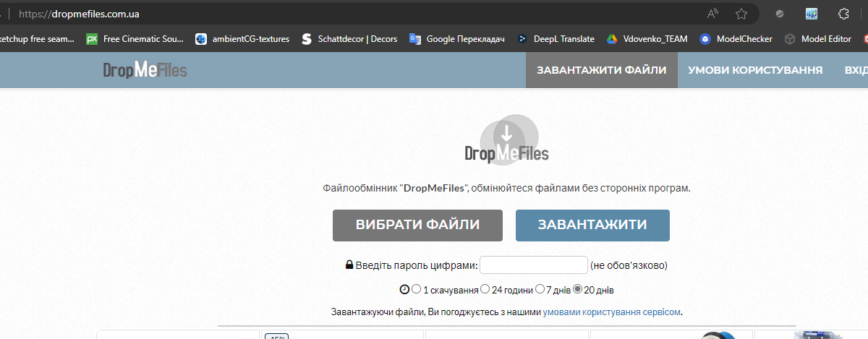Click the favorites star icon in address bar
The width and height of the screenshot is (868, 339).
click(x=741, y=13)
